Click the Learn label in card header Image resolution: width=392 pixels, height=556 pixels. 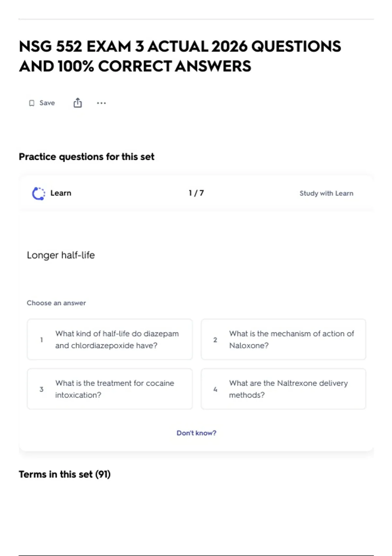61,193
